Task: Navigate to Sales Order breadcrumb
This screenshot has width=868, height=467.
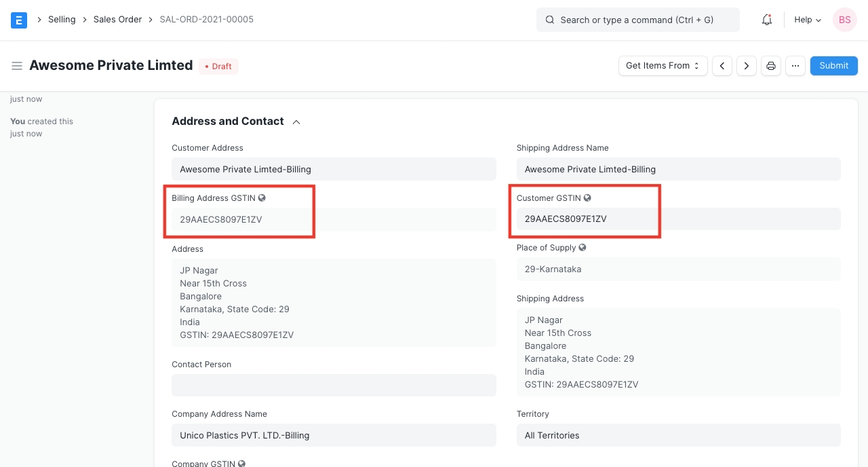Action: 117,20
